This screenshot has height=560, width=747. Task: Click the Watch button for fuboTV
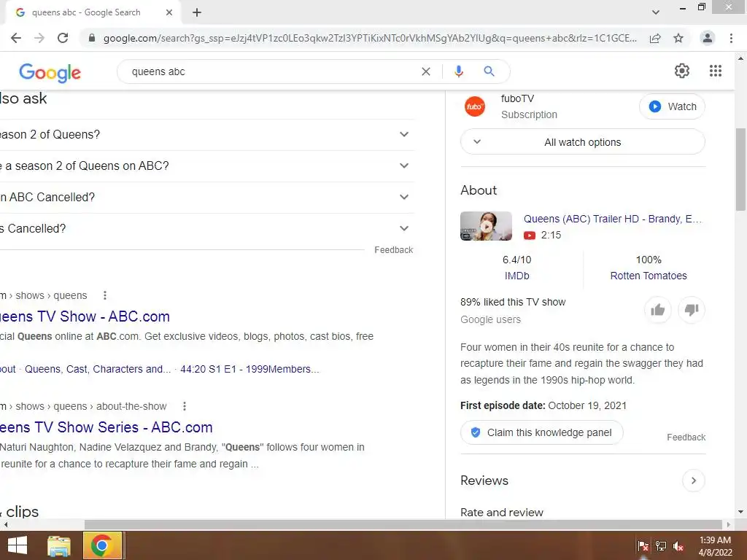[672, 106]
